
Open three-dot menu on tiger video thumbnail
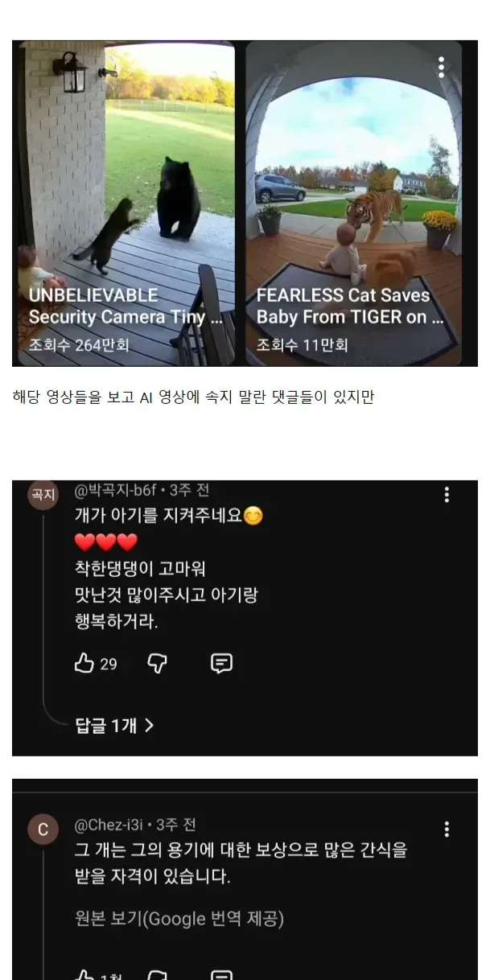pos(441,68)
